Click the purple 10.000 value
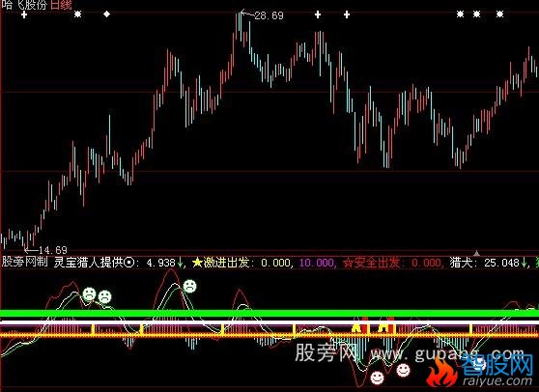Screen dimensions: 539x392 point(317,263)
